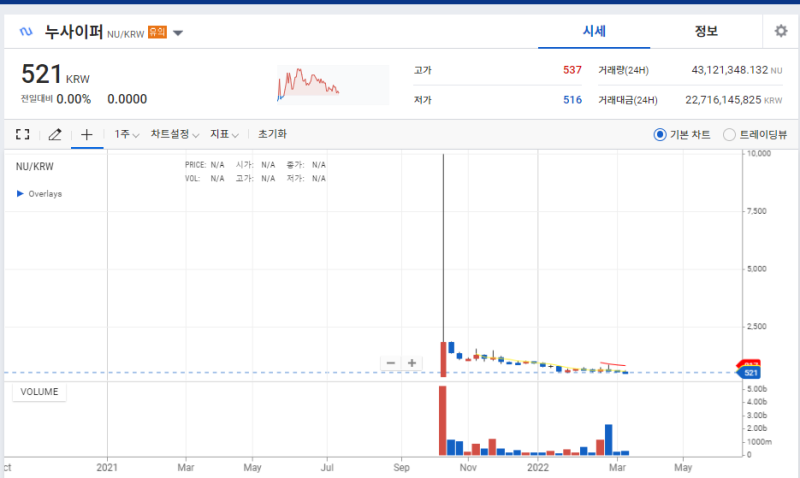The width and height of the screenshot is (800, 478).
Task: Click the NU coin logo icon
Action: click(26, 32)
